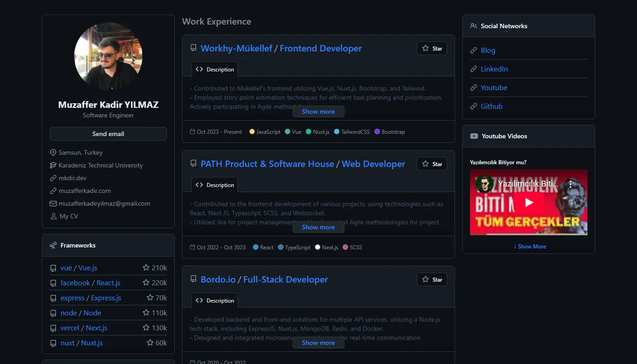Expand Show More under Youtube Videos
The width and height of the screenshot is (637, 364).
click(530, 246)
